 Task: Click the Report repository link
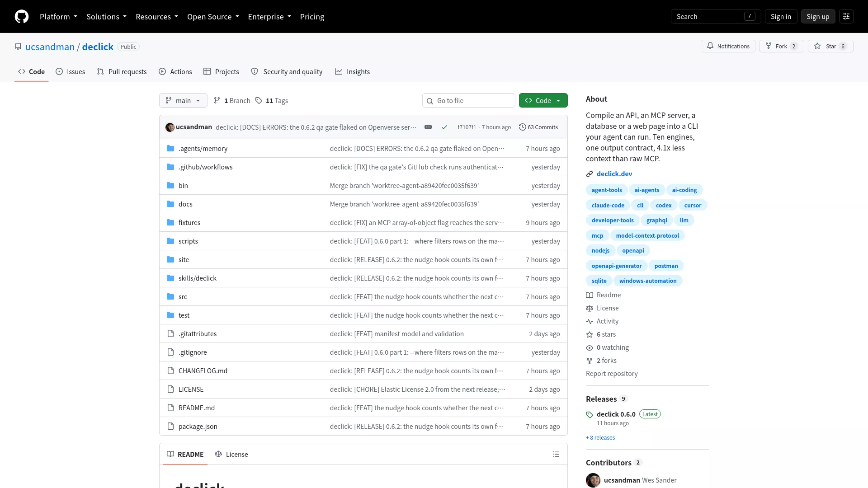[x=612, y=374]
